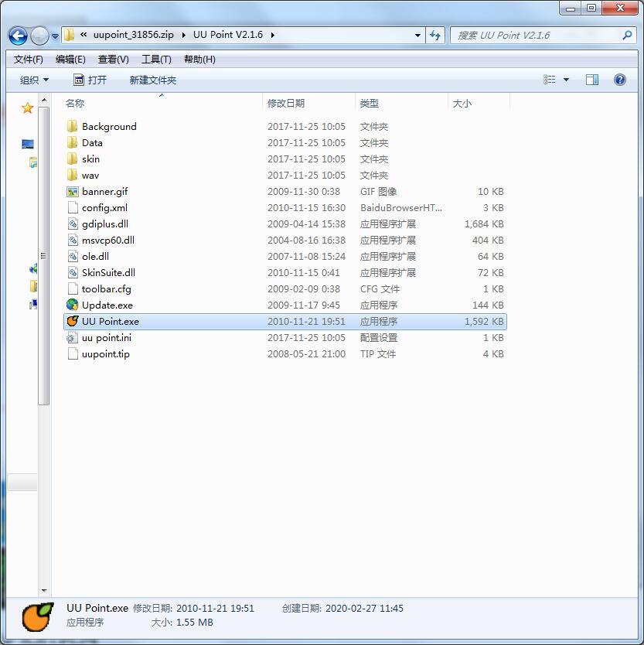Click the 打开 toolbar button
644x645 pixels.
coord(90,80)
